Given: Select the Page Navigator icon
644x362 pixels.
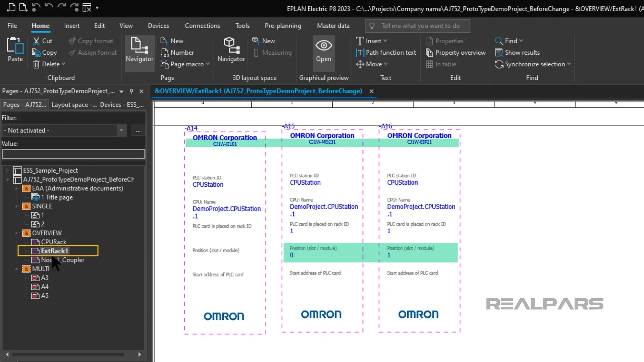Looking at the screenshot, I should [x=139, y=50].
